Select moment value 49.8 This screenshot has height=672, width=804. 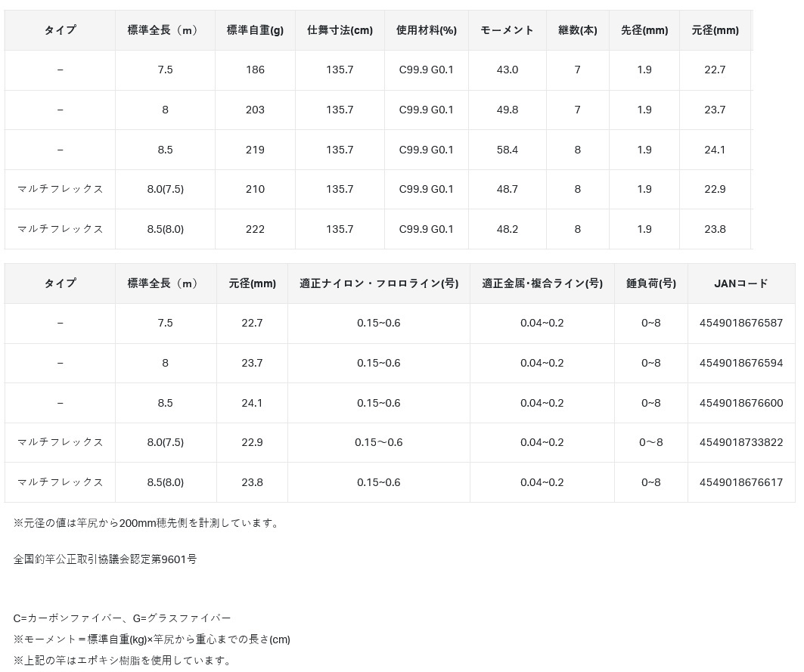click(507, 110)
